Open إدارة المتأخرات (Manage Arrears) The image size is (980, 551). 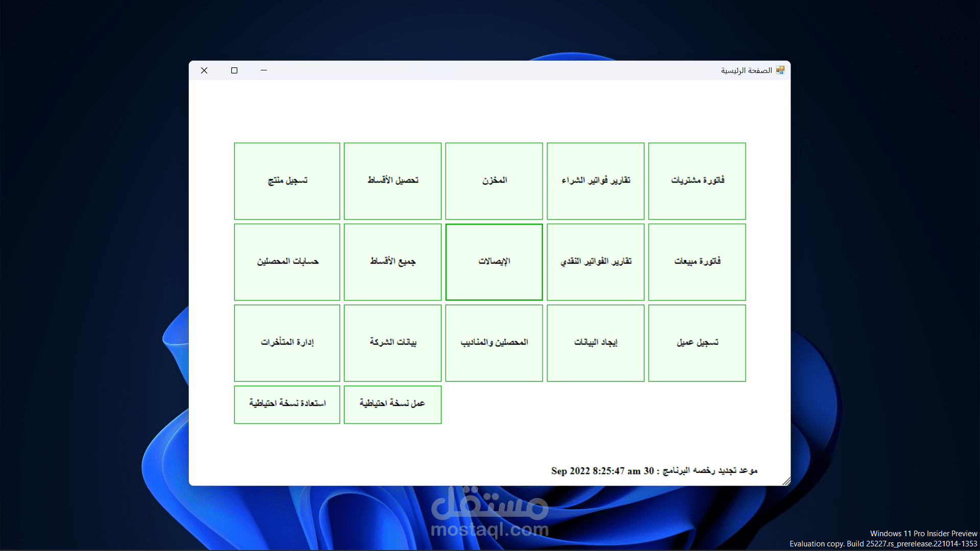(x=287, y=343)
